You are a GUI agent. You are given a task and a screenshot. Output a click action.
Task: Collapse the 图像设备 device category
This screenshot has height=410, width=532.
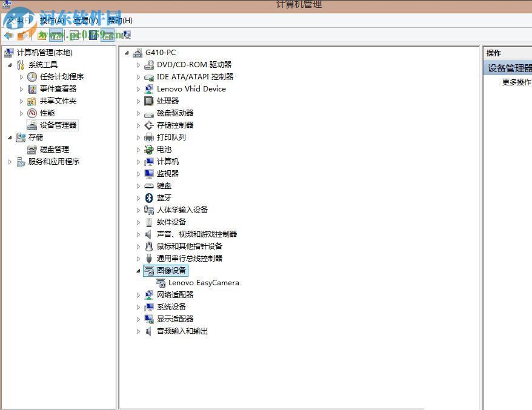coord(138,270)
